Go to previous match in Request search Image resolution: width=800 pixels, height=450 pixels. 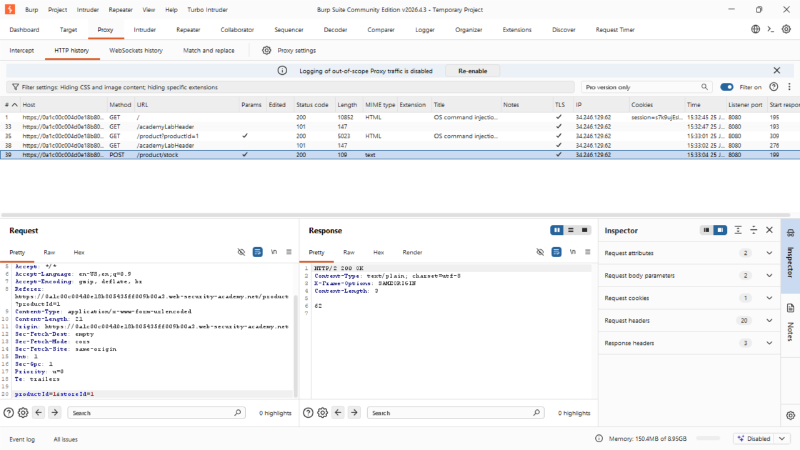tap(39, 412)
